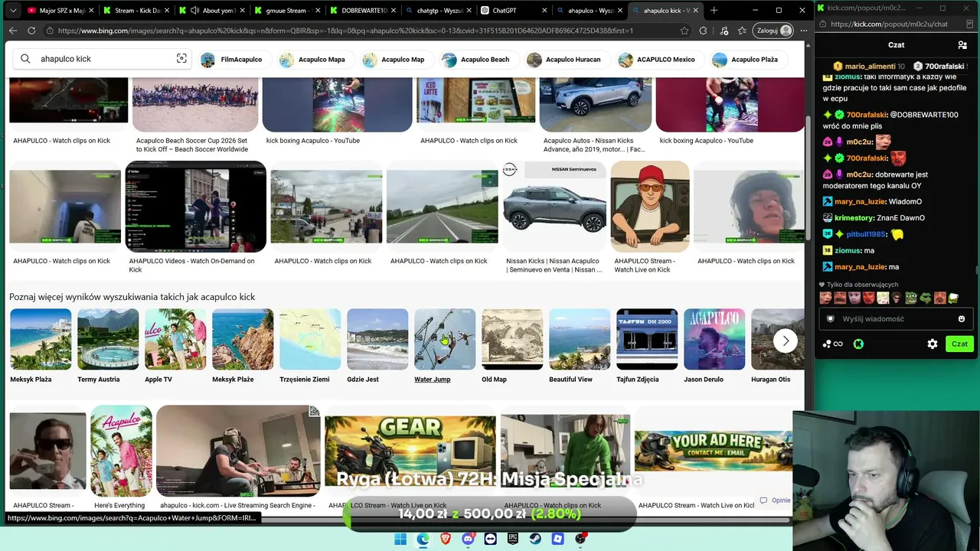Open the Water Jump related search
The width and height of the screenshot is (980, 551).
click(x=445, y=346)
